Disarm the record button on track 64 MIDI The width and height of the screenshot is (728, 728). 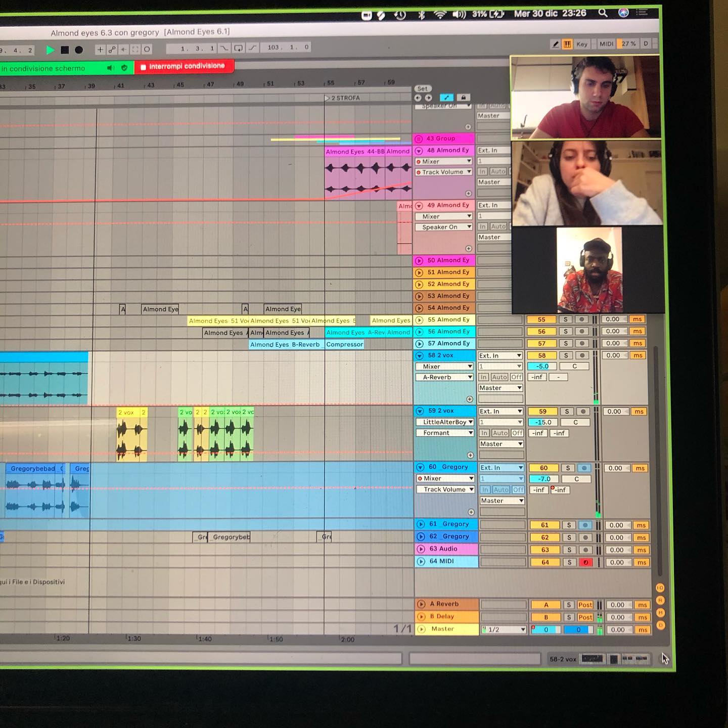tap(586, 562)
